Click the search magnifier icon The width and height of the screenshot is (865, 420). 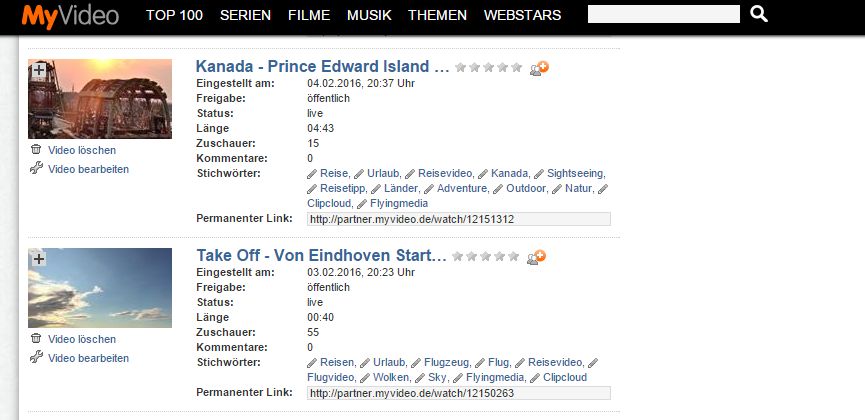[759, 14]
